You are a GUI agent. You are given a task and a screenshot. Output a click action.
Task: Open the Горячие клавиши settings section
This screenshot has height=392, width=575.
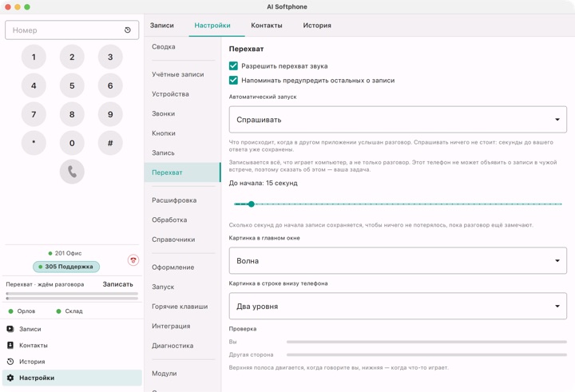[x=182, y=307]
